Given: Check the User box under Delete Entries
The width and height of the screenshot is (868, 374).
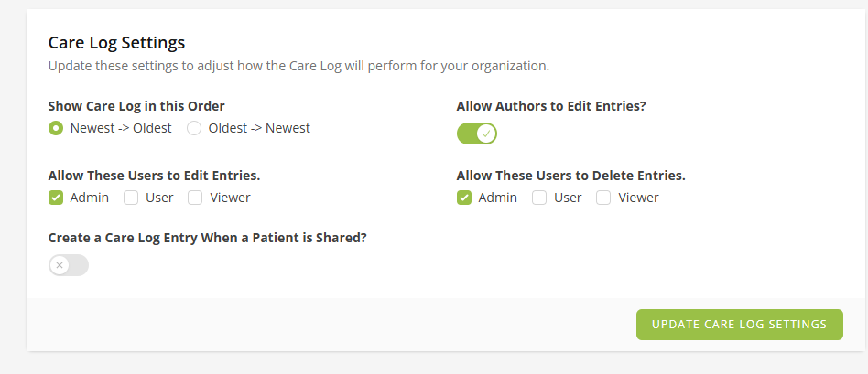Looking at the screenshot, I should coord(539,198).
